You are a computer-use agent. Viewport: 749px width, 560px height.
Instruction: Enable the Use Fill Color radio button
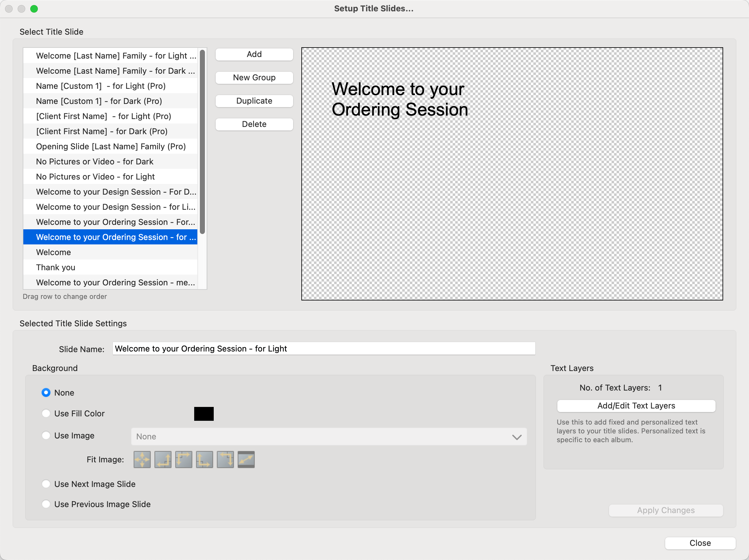pos(46,413)
